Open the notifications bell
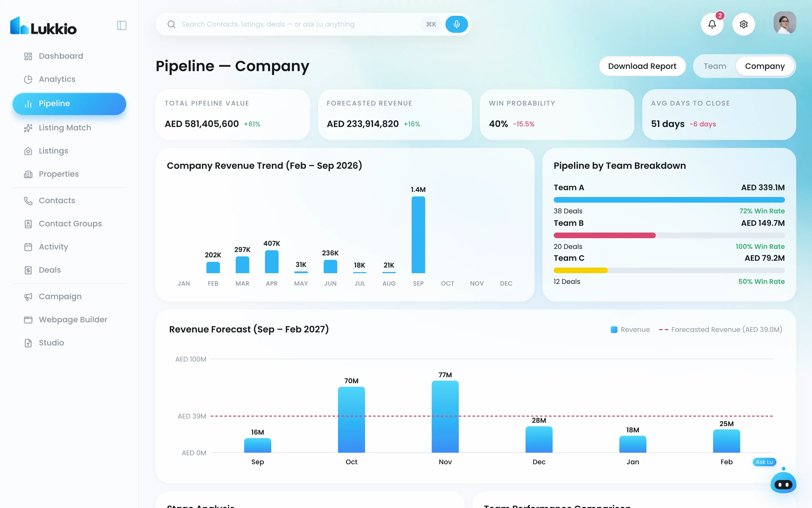The height and width of the screenshot is (508, 812). [712, 24]
